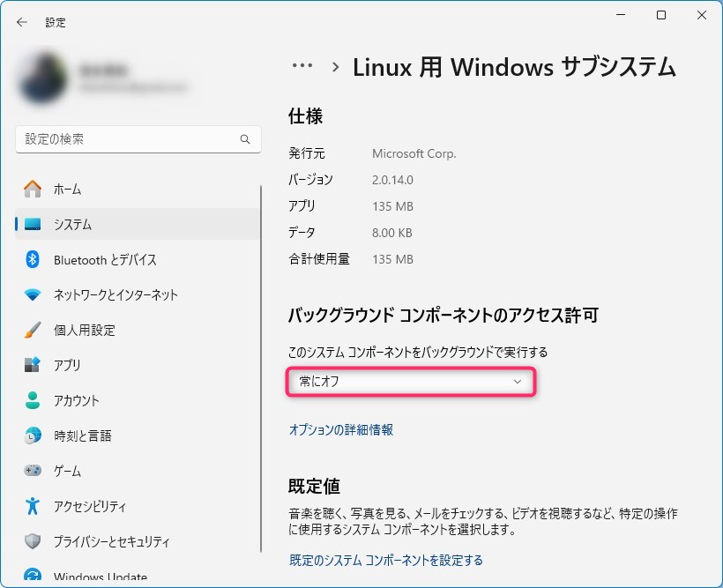Screen dimensions: 723x588
Task: Click the 設定の検索 search field
Action: point(128,139)
